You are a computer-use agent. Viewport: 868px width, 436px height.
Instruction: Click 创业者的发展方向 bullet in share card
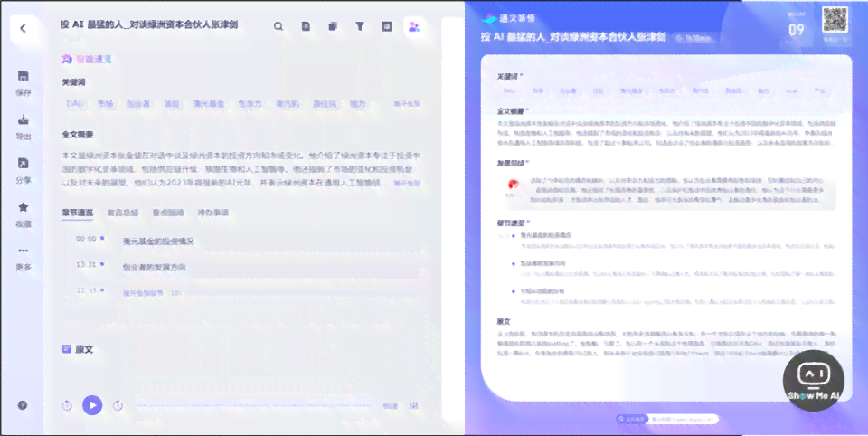(542, 263)
